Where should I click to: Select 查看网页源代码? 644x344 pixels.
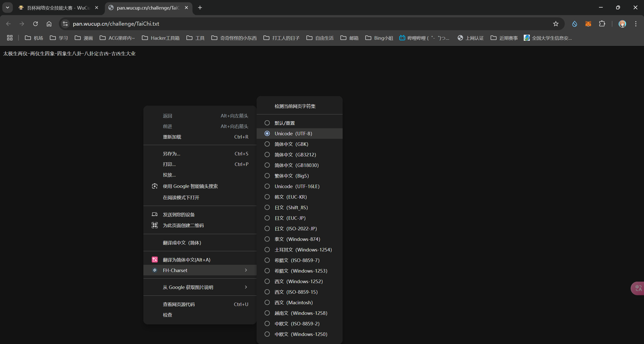tap(200, 304)
